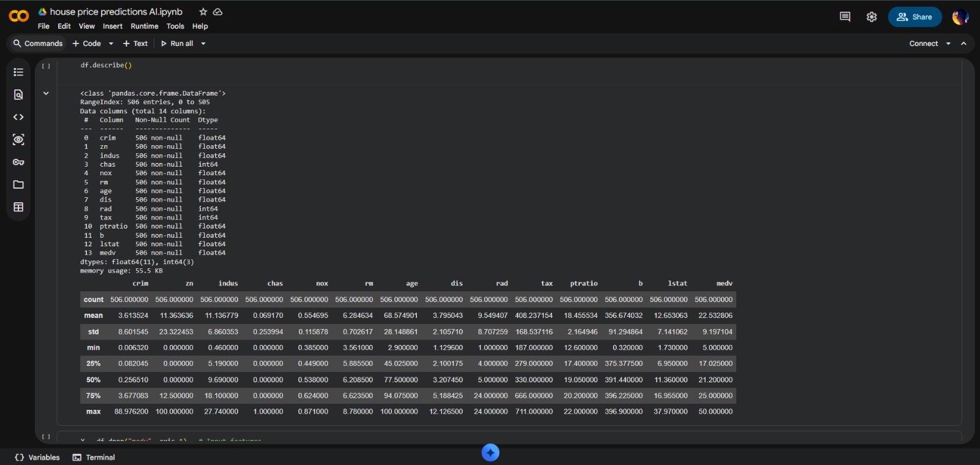This screenshot has width=980, height=465.
Task: Open the Data table sidebar icon
Action: tap(18, 207)
